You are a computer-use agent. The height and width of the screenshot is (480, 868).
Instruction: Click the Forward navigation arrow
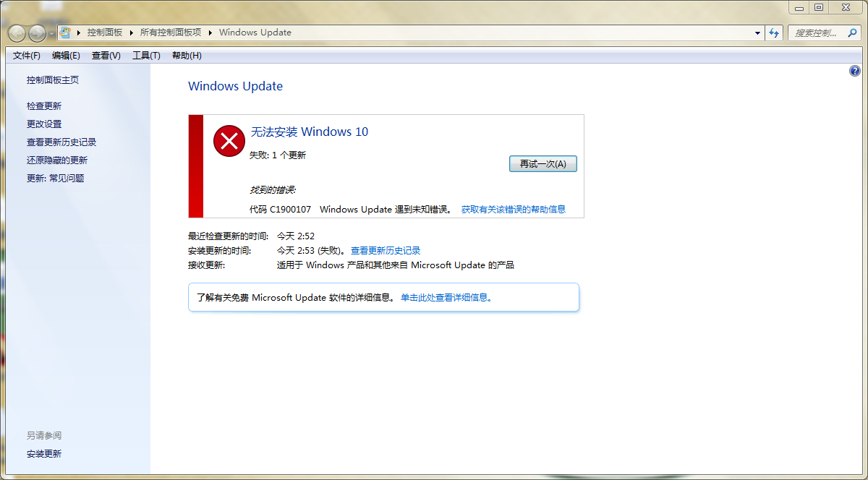[37, 33]
